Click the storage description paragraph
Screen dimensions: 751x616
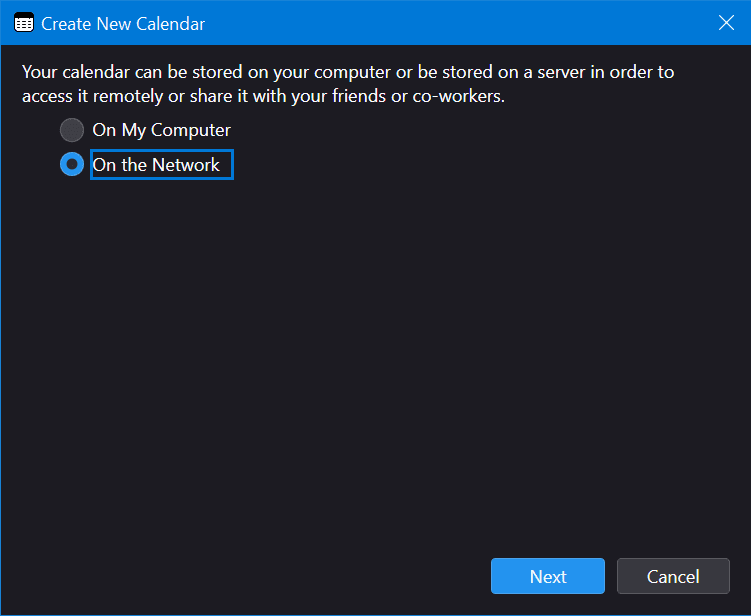pos(348,85)
